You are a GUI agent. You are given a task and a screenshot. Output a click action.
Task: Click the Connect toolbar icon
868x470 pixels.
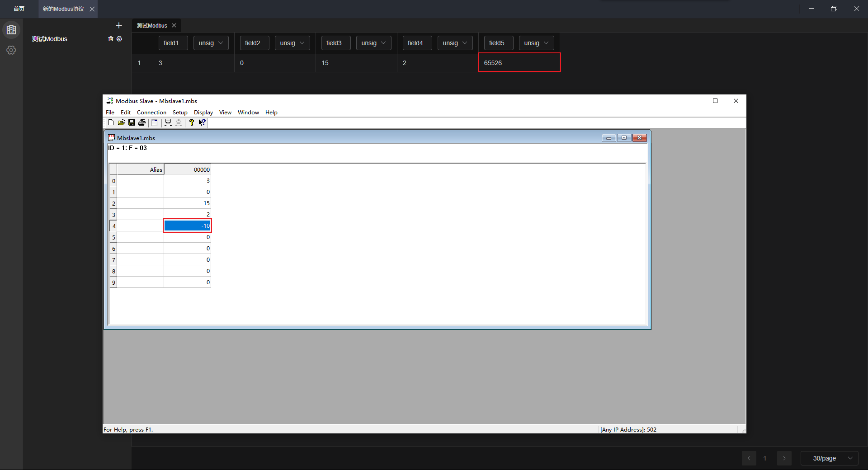(x=168, y=122)
